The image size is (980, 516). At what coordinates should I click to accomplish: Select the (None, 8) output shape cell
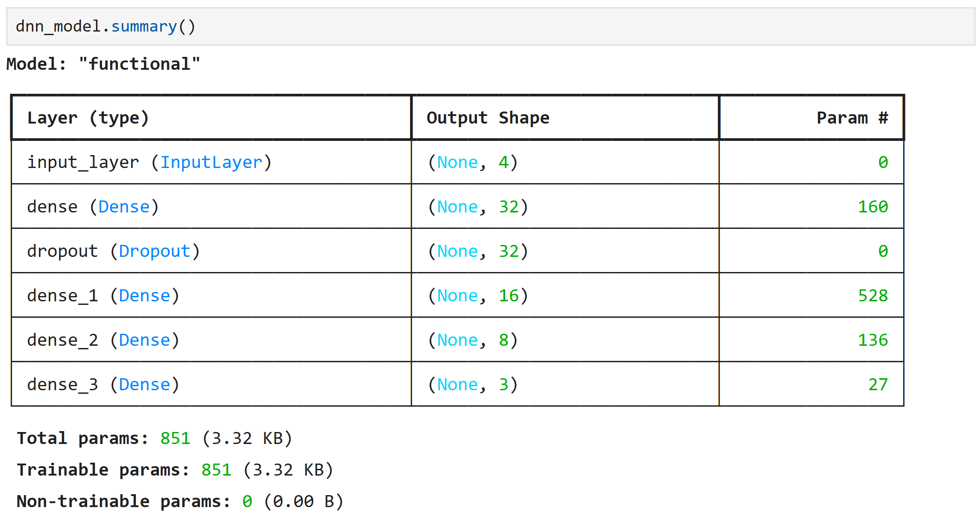pyautogui.click(x=473, y=340)
